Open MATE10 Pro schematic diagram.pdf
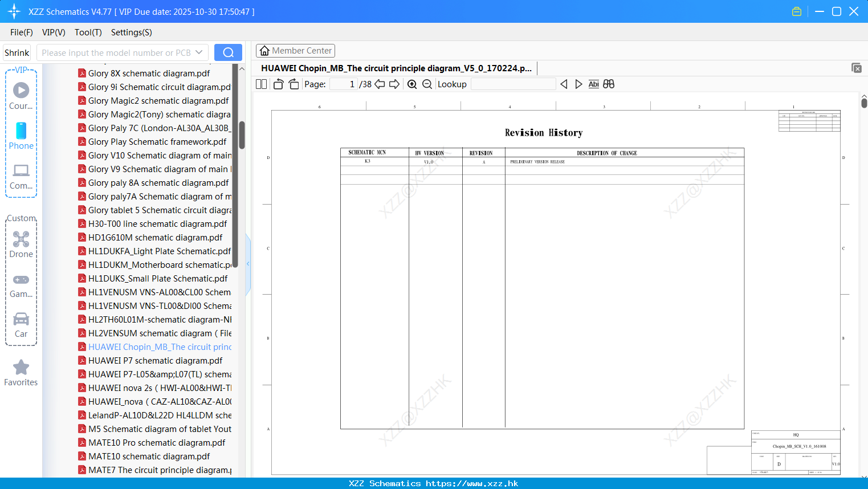The image size is (868, 489). click(x=152, y=442)
